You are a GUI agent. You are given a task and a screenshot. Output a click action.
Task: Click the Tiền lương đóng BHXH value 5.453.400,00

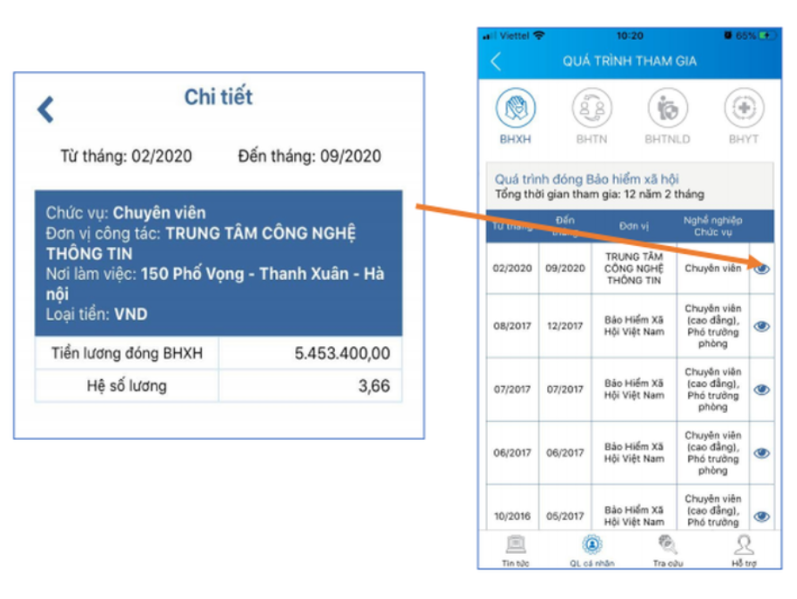[x=342, y=354]
